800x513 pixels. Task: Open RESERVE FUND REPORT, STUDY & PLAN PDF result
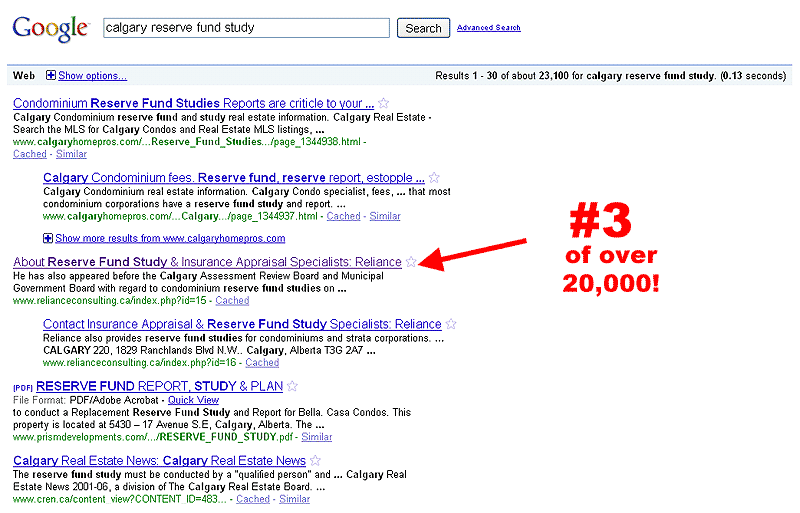tap(159, 386)
